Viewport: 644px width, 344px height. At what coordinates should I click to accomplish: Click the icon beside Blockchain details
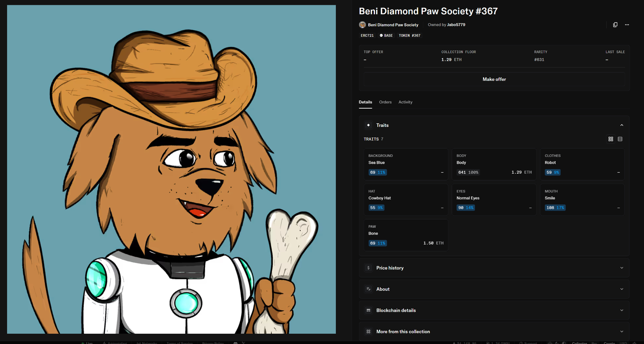pos(368,310)
